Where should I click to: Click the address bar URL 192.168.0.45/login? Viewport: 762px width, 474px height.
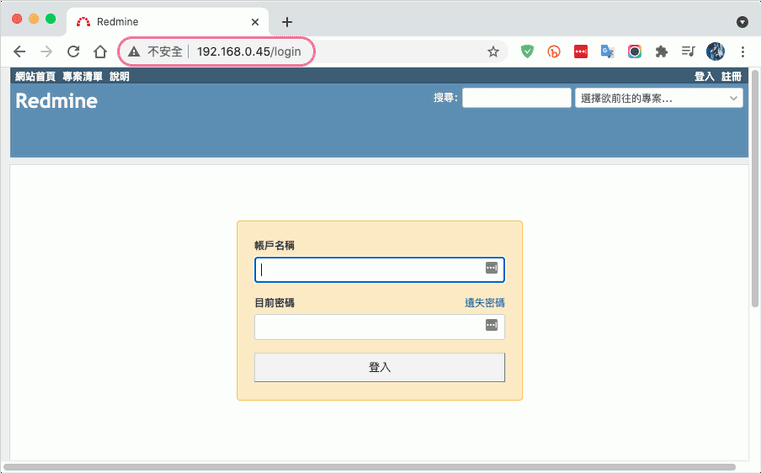[249, 52]
